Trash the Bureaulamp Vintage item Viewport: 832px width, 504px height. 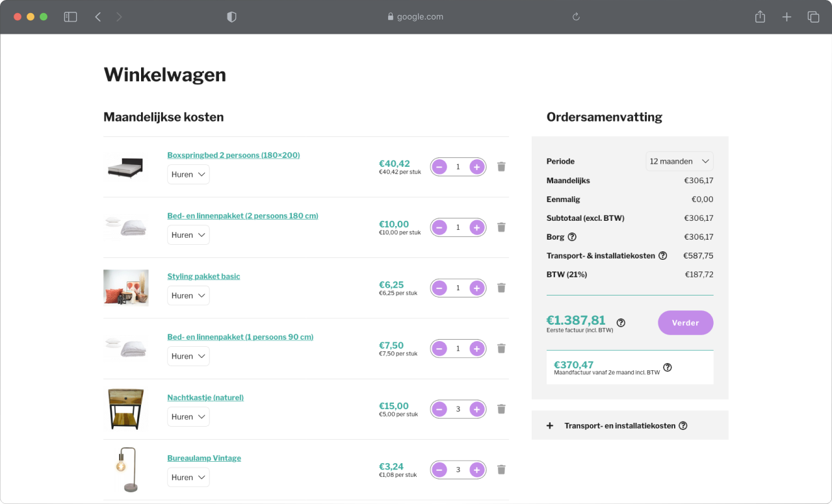point(501,470)
